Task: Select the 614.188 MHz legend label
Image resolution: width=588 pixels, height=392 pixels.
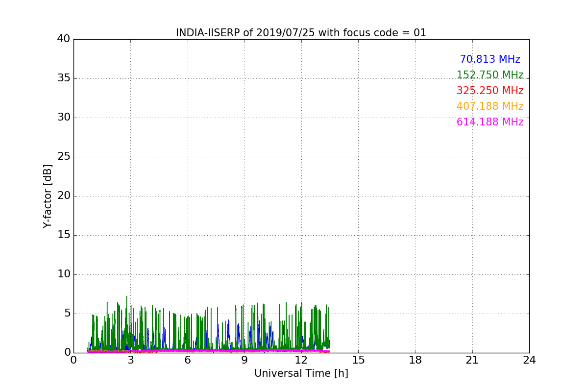Action: tap(490, 122)
